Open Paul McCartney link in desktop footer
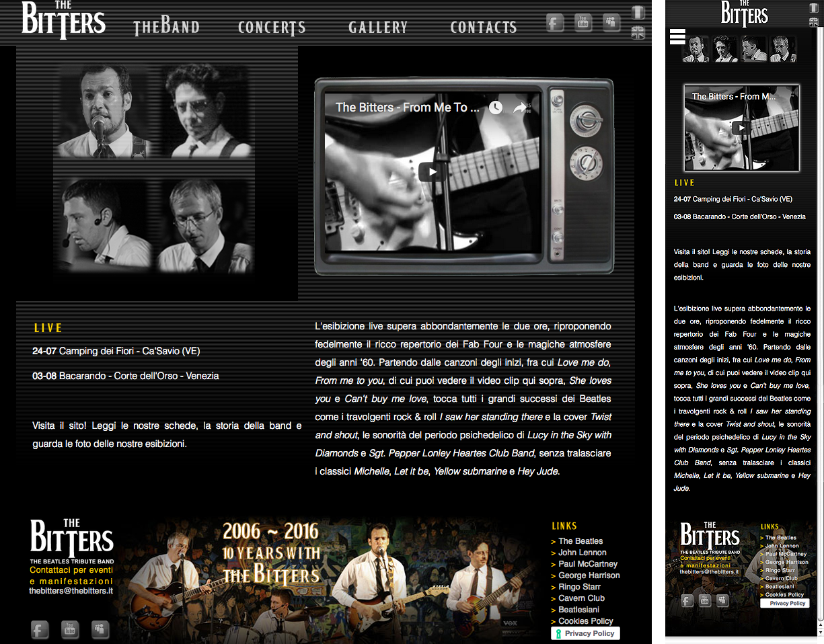This screenshot has width=824, height=644. click(x=588, y=564)
